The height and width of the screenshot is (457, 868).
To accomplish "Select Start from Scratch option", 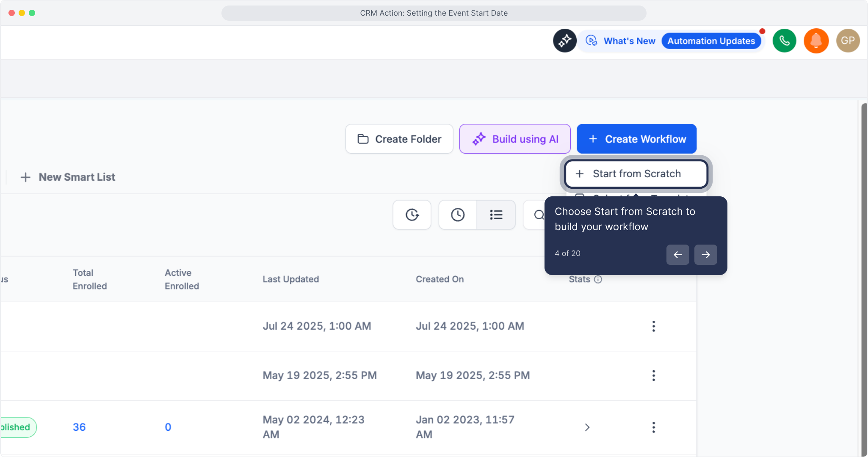I will click(x=636, y=174).
